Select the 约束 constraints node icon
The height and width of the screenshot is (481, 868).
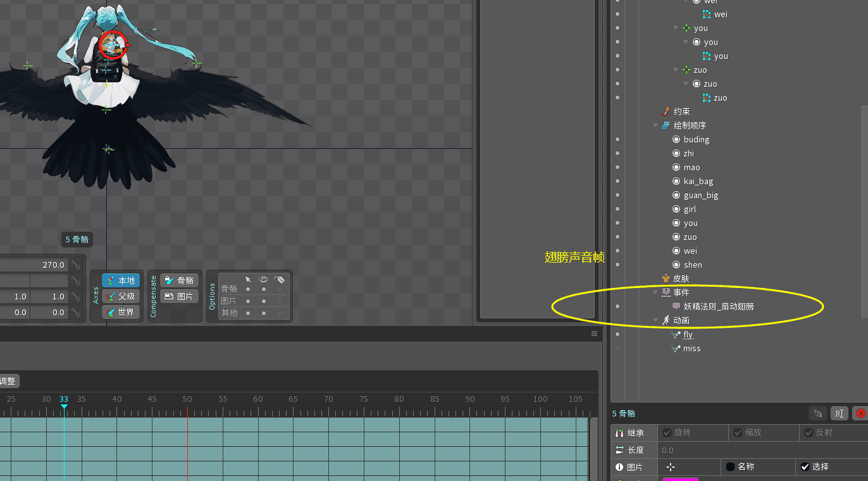point(666,111)
